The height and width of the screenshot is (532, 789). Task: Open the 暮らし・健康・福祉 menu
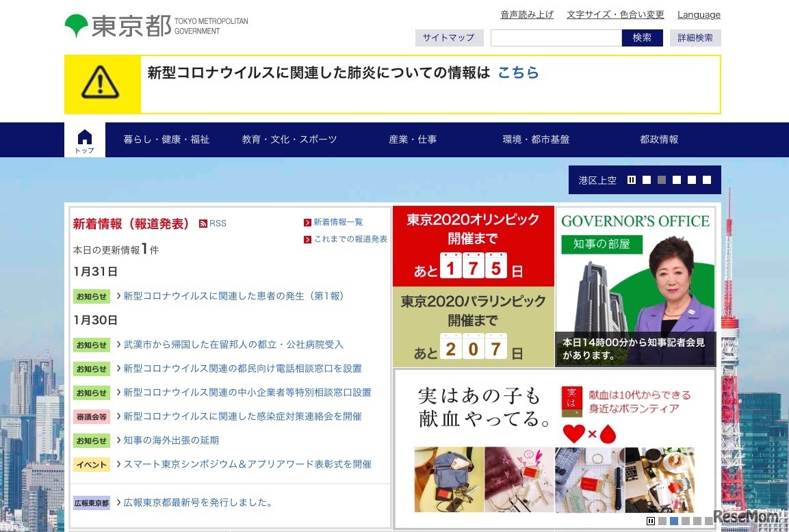point(167,139)
